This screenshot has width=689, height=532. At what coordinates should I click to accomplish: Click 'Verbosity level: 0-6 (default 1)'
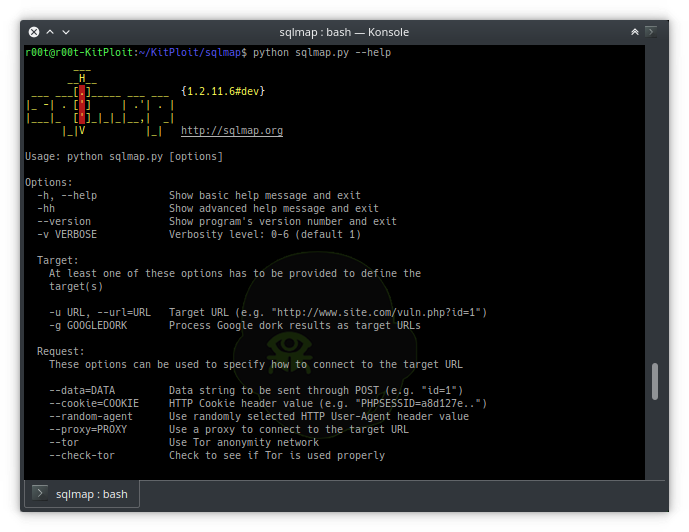[x=265, y=234]
